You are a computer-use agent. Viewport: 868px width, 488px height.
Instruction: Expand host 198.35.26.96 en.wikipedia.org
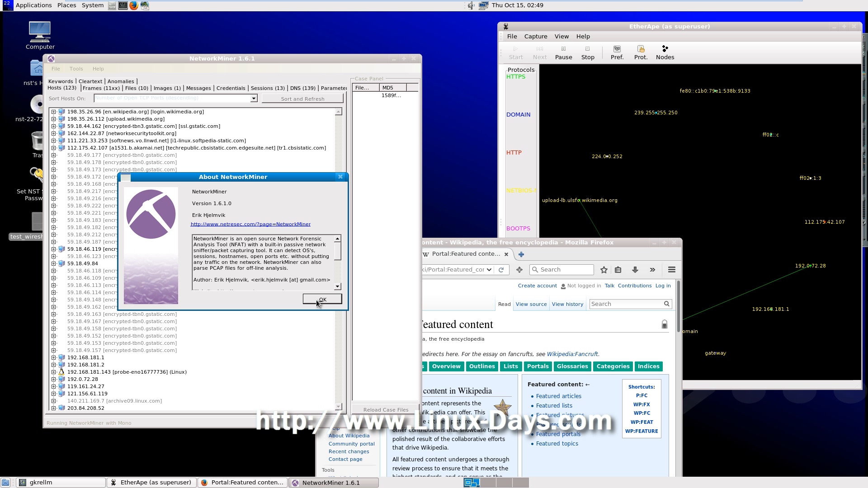click(x=53, y=112)
